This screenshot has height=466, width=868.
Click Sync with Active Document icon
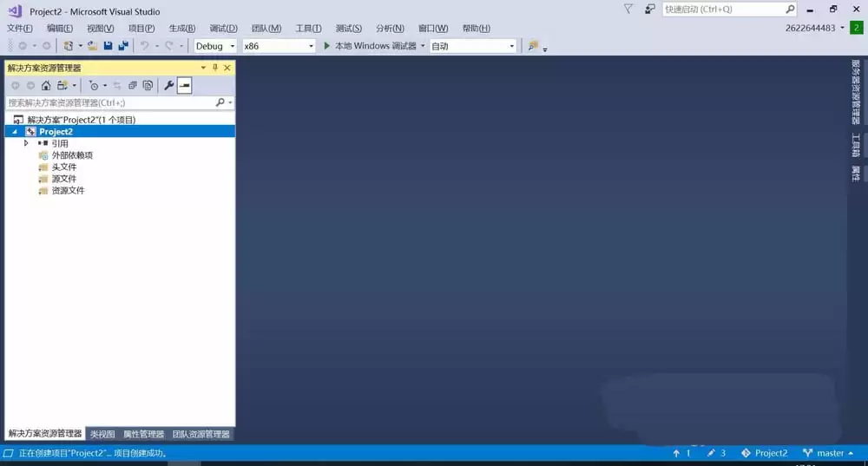pos(117,85)
